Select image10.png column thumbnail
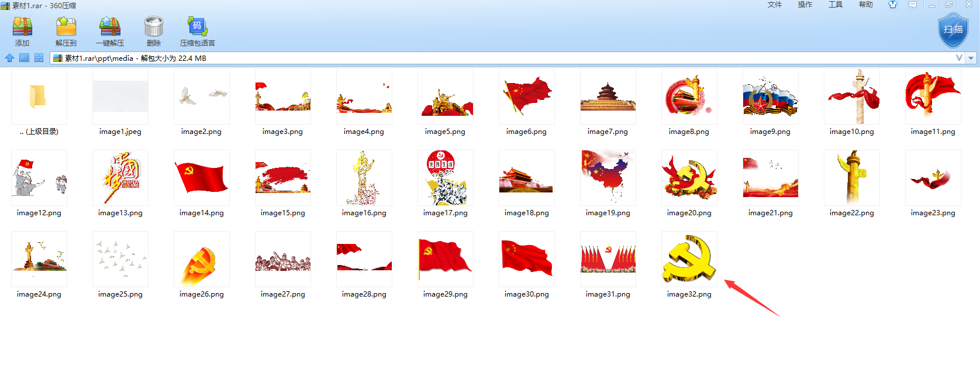The image size is (980, 389). pos(852,97)
